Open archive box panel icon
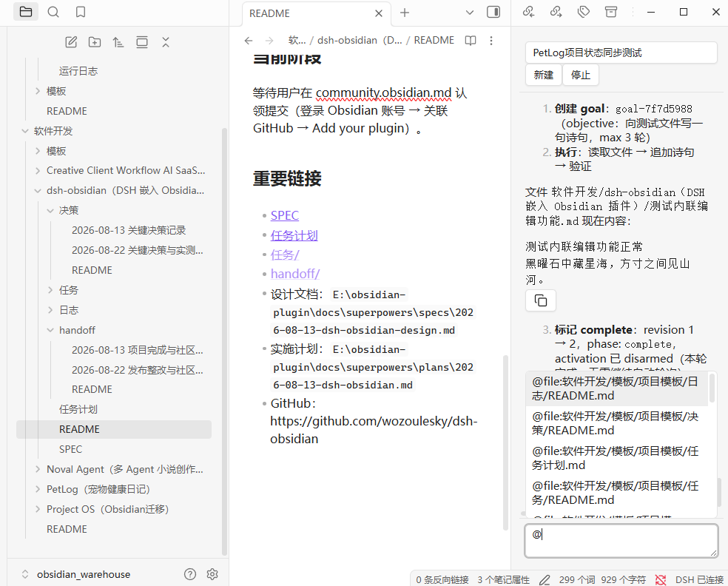This screenshot has width=728, height=586. [x=611, y=12]
